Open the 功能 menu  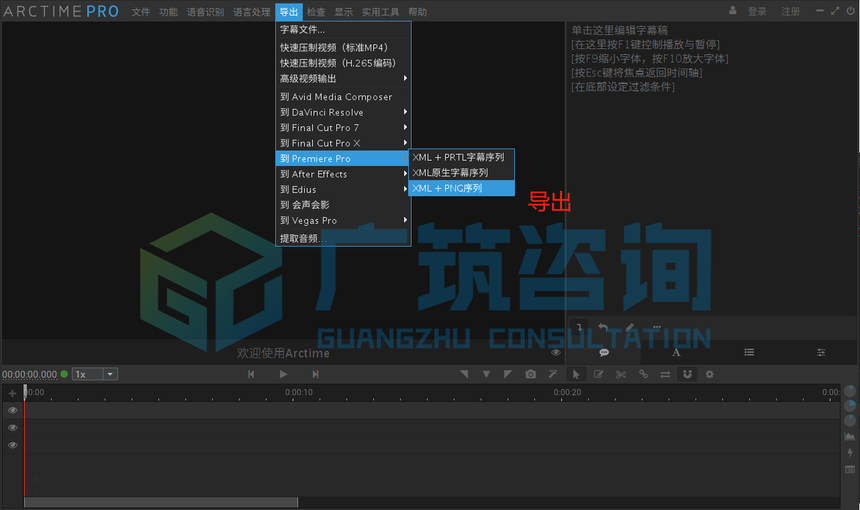(x=168, y=12)
